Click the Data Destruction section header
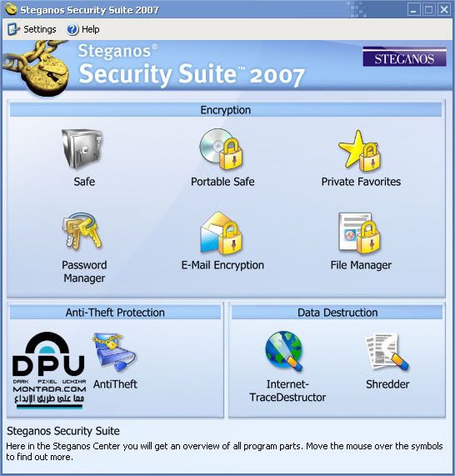455x476 pixels. point(337,313)
